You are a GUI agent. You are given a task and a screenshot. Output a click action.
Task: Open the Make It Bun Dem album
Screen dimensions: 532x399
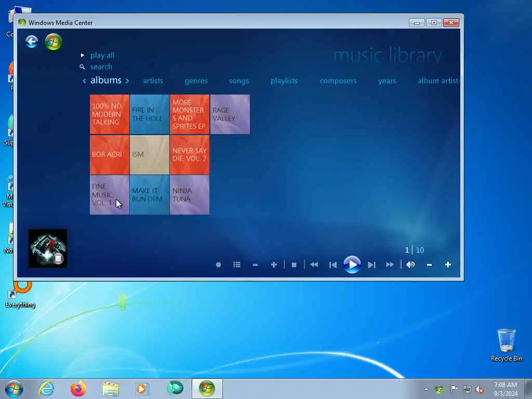(x=149, y=195)
